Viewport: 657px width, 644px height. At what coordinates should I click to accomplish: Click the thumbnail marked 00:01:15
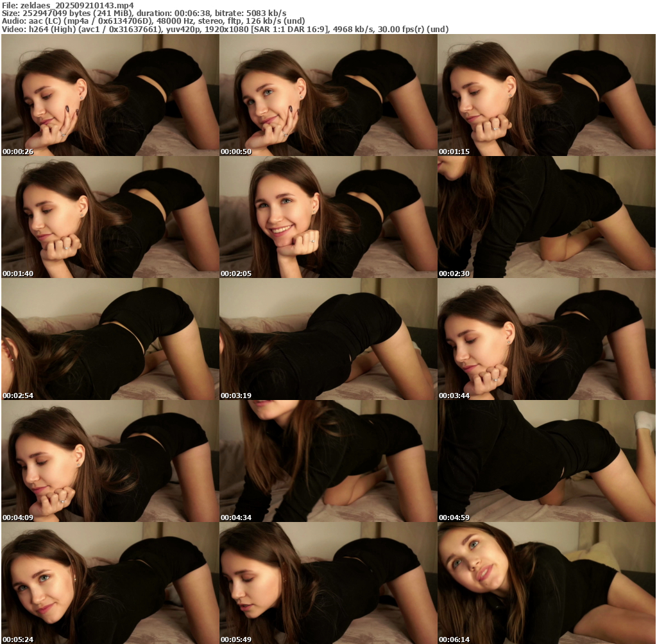547,95
